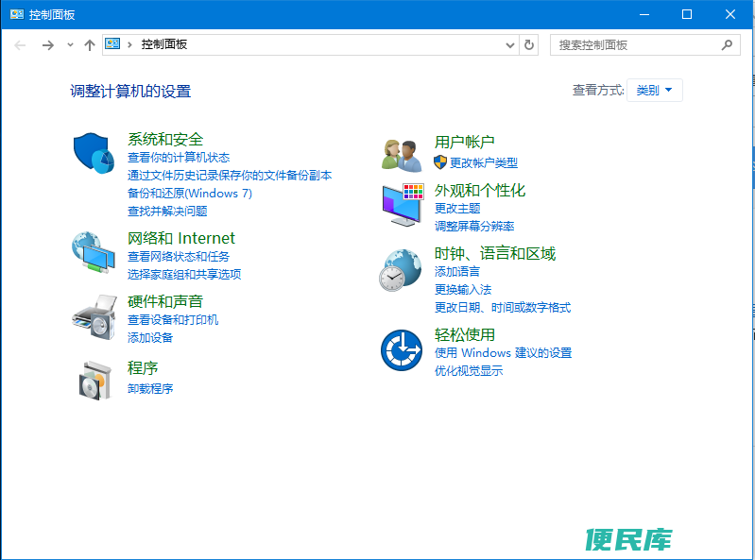This screenshot has height=560, width=755.
Task: Open 通过文件历史记录保存你的文件备份副本 link
Action: tap(230, 175)
